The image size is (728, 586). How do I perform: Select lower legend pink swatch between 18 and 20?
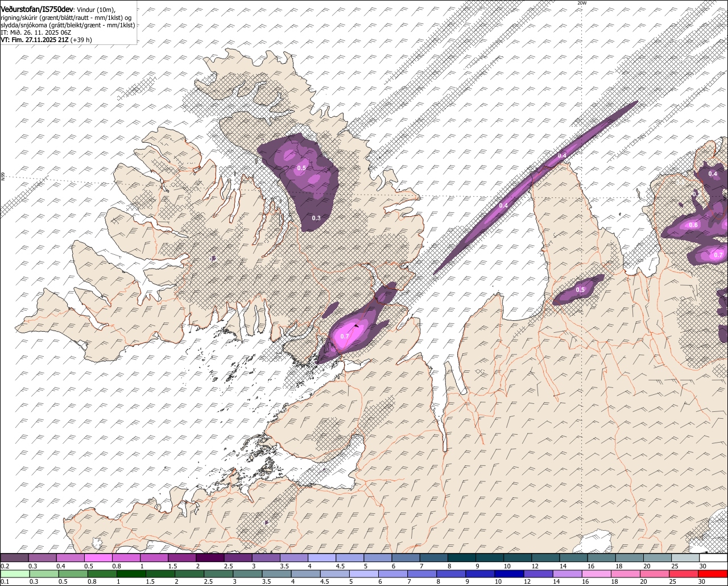click(625, 573)
